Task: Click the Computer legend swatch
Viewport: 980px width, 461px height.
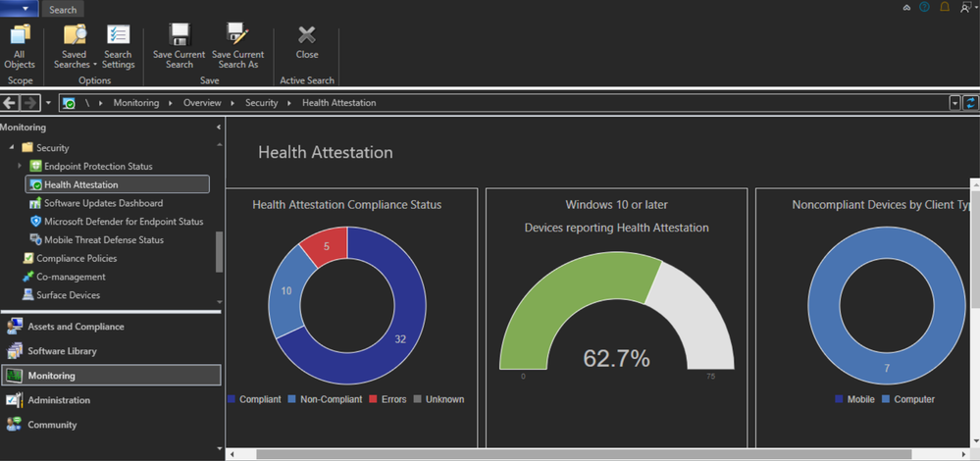Action: click(x=886, y=398)
